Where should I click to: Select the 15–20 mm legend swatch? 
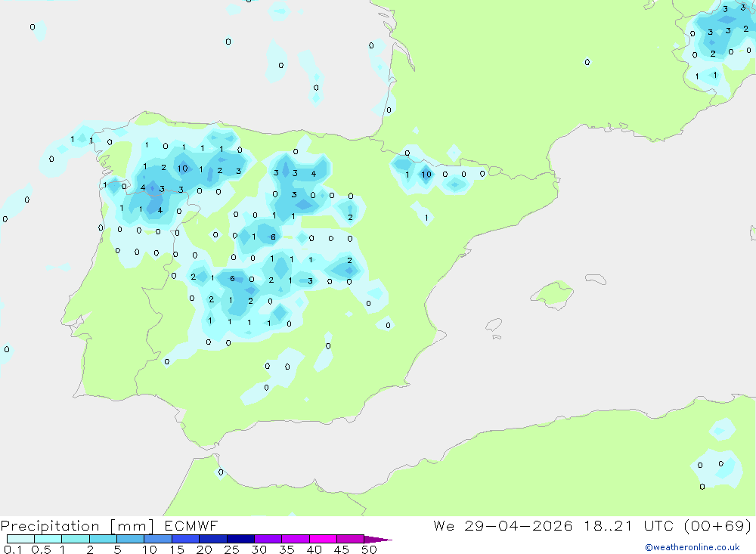(x=186, y=539)
